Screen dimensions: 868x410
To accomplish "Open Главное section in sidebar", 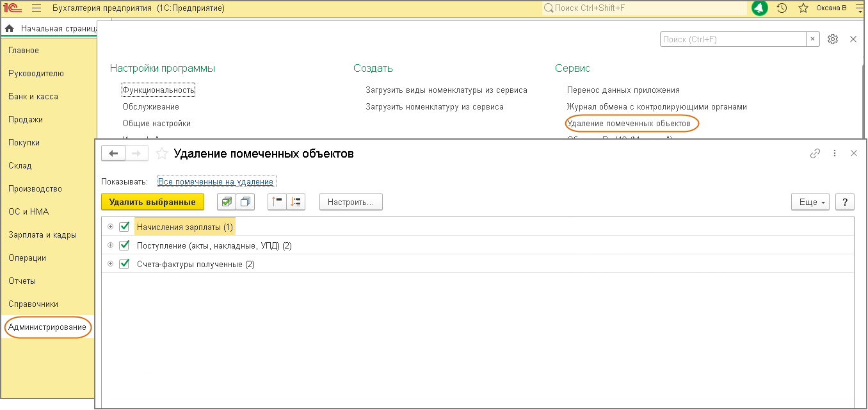I will (24, 51).
